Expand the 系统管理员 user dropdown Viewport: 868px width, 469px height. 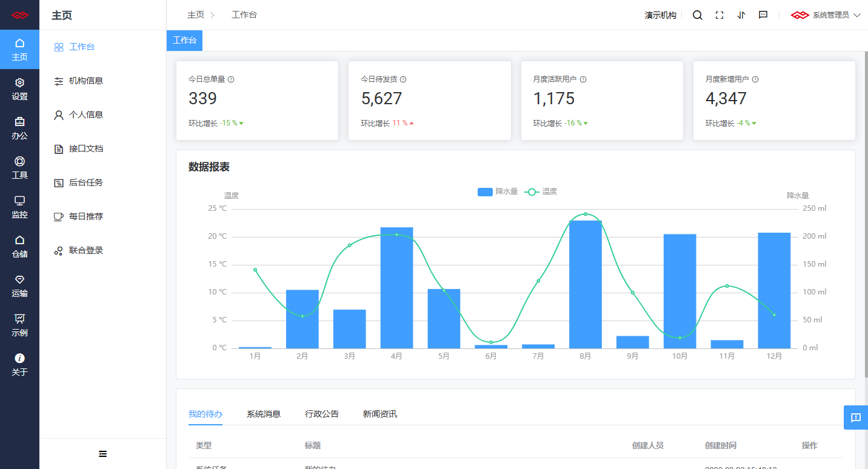coord(826,15)
